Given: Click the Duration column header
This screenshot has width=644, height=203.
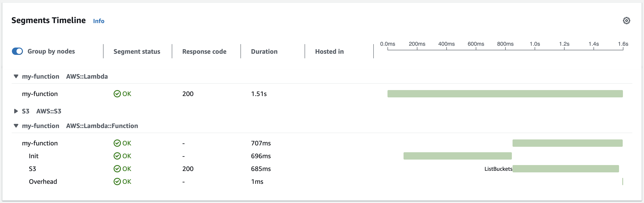Looking at the screenshot, I should [264, 51].
